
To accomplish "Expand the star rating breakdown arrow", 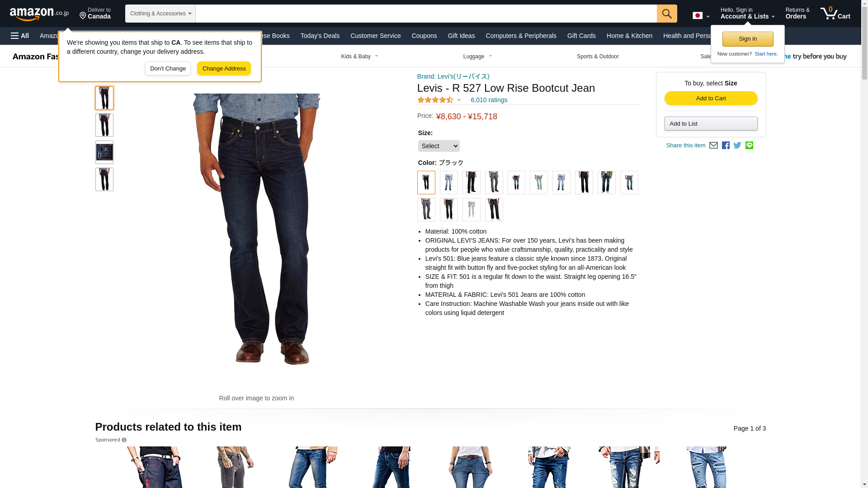I will click(459, 100).
